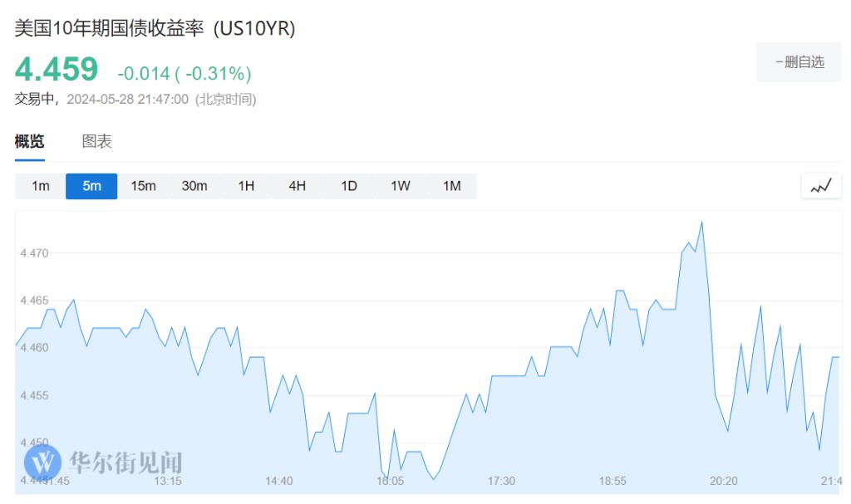Remove from watchlist with 删自选 button
The image size is (851, 504).
799,62
